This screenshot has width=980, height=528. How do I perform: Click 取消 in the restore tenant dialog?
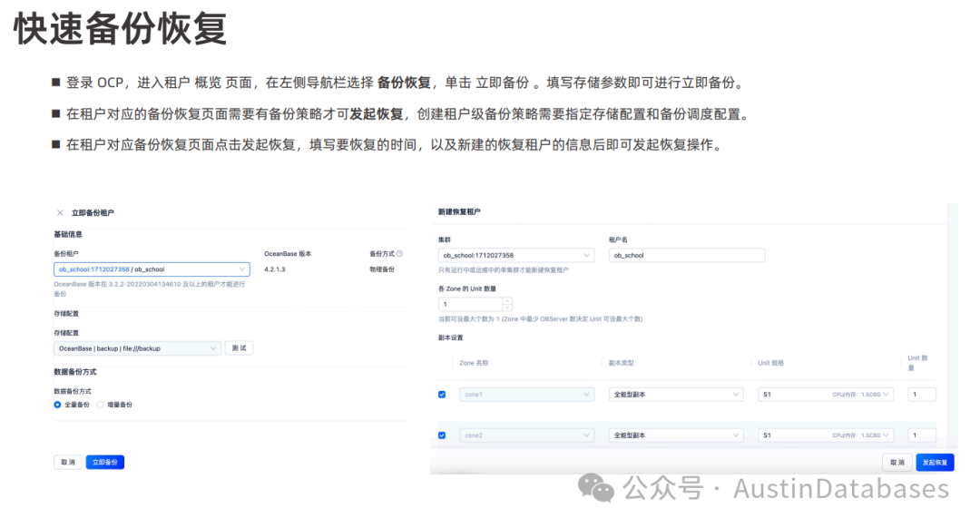click(x=897, y=463)
